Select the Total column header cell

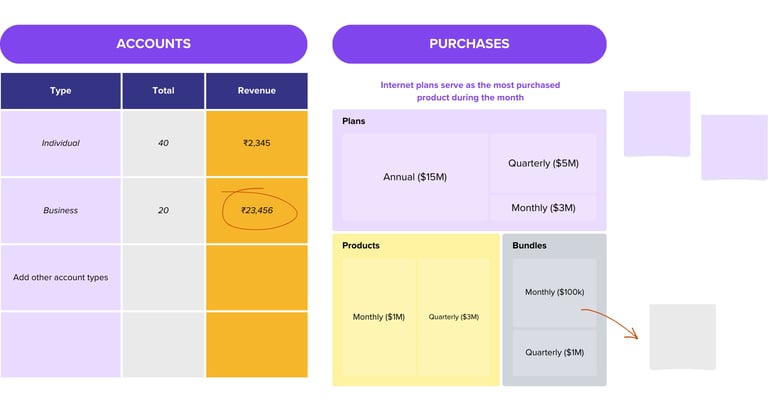(163, 91)
